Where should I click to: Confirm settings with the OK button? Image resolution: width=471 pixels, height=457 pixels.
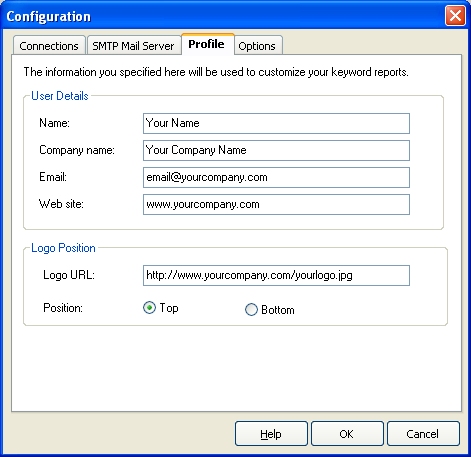(x=347, y=434)
